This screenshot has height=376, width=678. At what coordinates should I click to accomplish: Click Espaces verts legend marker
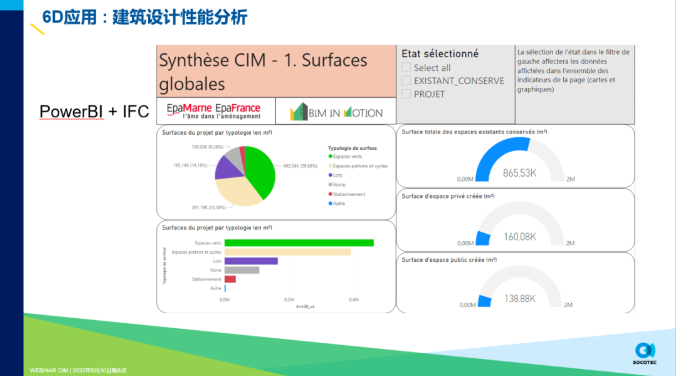[x=330, y=156]
